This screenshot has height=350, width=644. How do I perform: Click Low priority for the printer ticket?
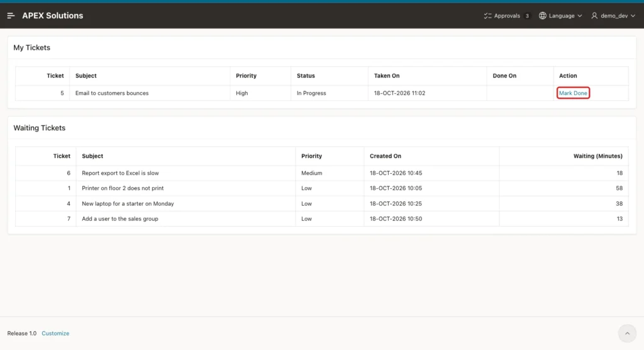point(306,188)
